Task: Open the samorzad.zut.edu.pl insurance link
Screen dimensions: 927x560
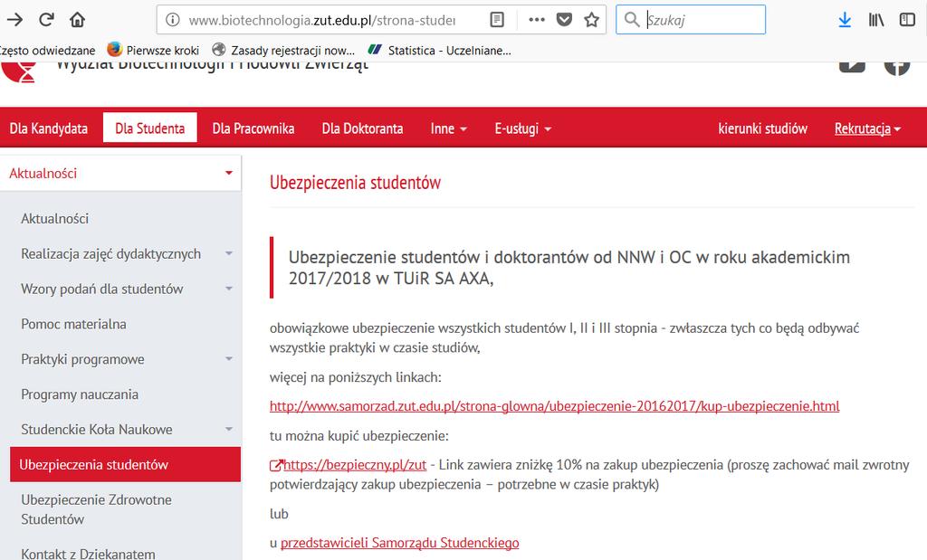Action: pyautogui.click(x=555, y=406)
